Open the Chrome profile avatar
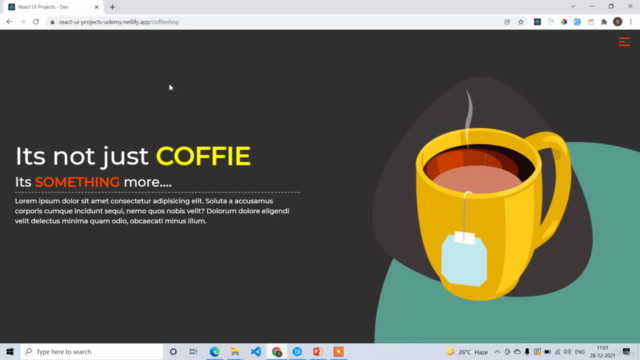Screen dimensions: 640x360 click(x=618, y=22)
